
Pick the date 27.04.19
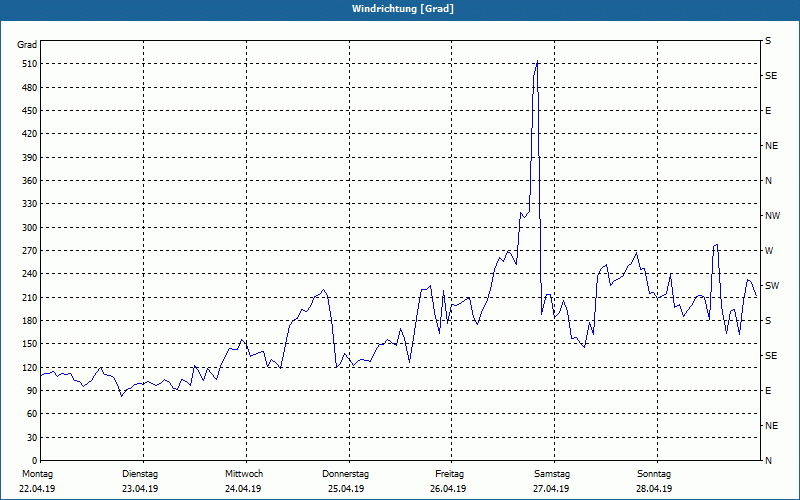[x=551, y=489]
